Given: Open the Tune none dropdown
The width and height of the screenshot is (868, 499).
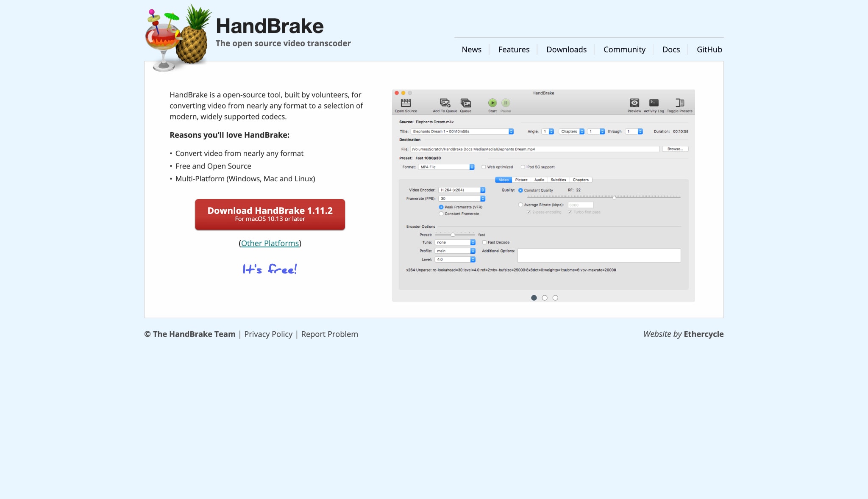Looking at the screenshot, I should tap(455, 242).
